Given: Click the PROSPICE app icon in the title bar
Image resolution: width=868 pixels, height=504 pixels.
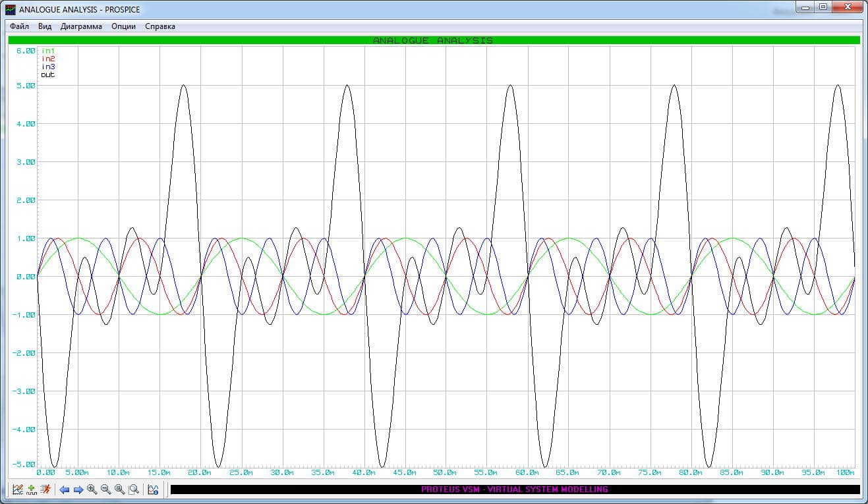Looking at the screenshot, I should pos(11,9).
